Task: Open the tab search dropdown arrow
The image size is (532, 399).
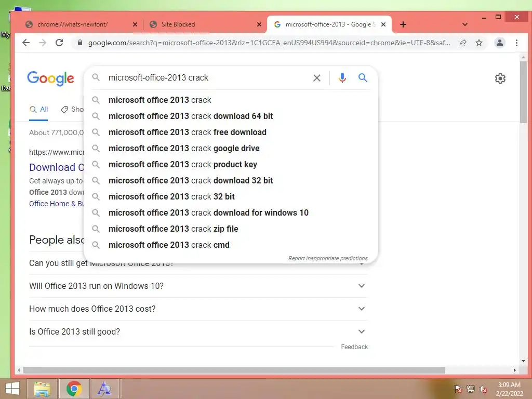Action: [465, 24]
